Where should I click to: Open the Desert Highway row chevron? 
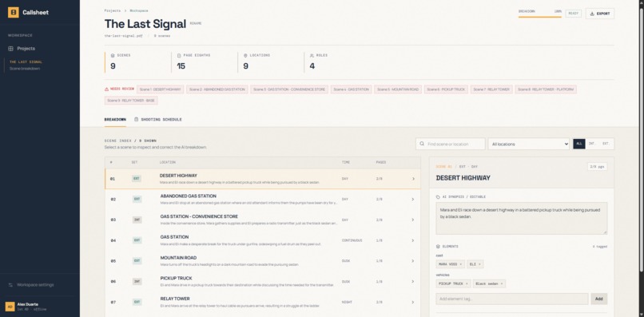(413, 179)
